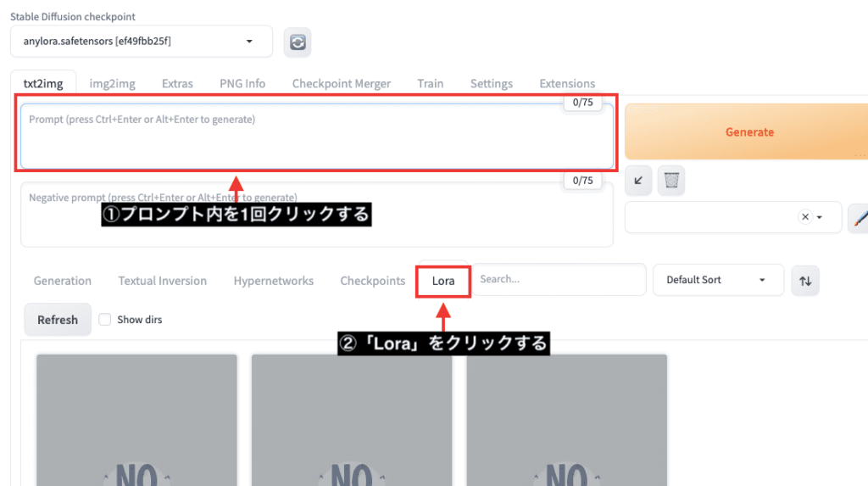Select the Generation sub-tab
The width and height of the screenshot is (868, 486).
[x=63, y=281]
